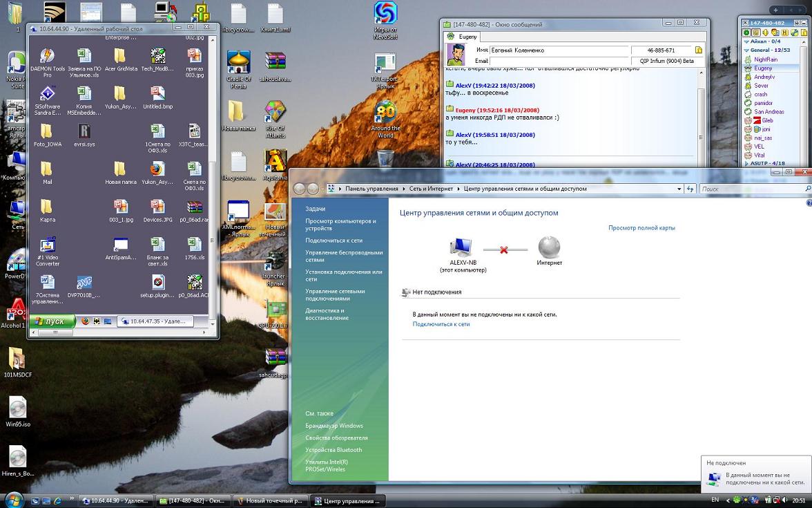
Task: Open Firefox in the remote desktop quick launch
Action: coord(86,321)
